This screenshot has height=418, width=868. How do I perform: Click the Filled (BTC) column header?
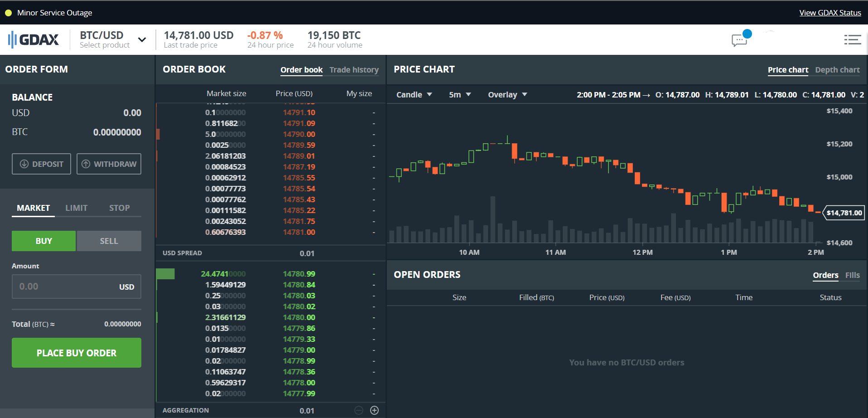536,297
